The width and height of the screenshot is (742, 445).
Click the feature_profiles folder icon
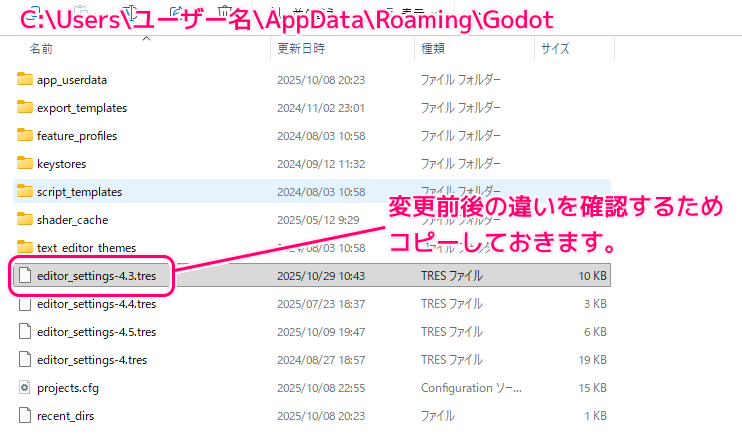[x=25, y=135]
